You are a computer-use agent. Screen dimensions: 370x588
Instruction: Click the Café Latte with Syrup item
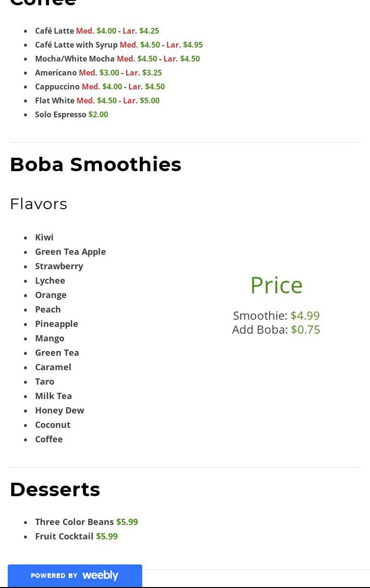coord(76,45)
